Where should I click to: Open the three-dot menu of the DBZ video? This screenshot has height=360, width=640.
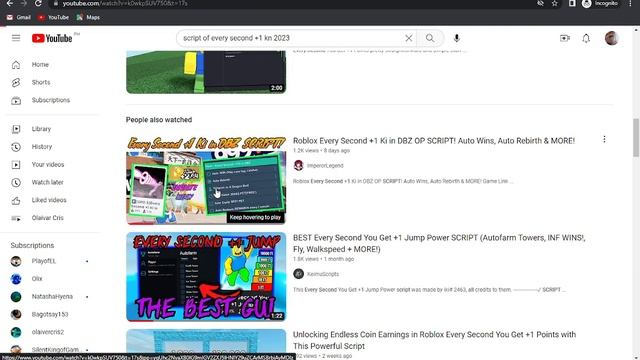click(x=604, y=140)
